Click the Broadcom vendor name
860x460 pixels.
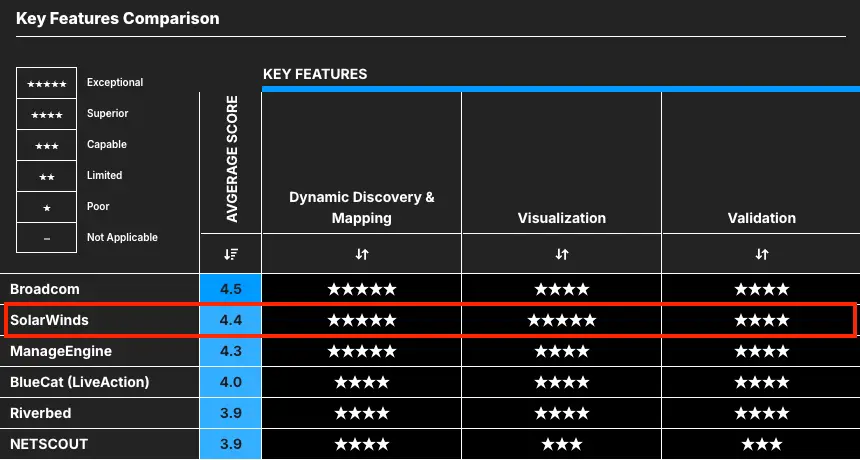pos(45,289)
